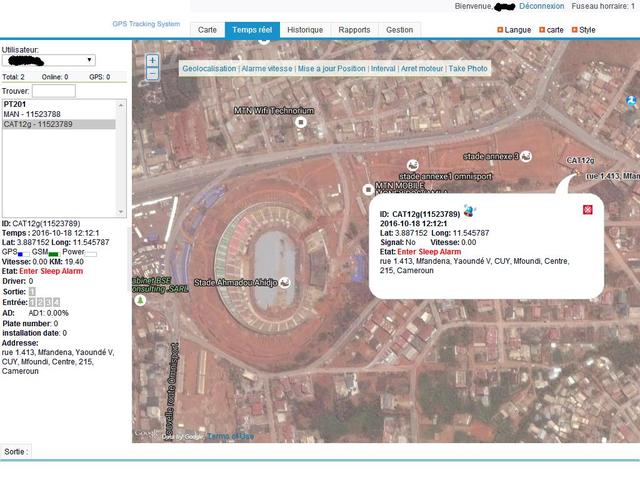
Task: Click the GSM signal level bar
Action: pos(54,254)
